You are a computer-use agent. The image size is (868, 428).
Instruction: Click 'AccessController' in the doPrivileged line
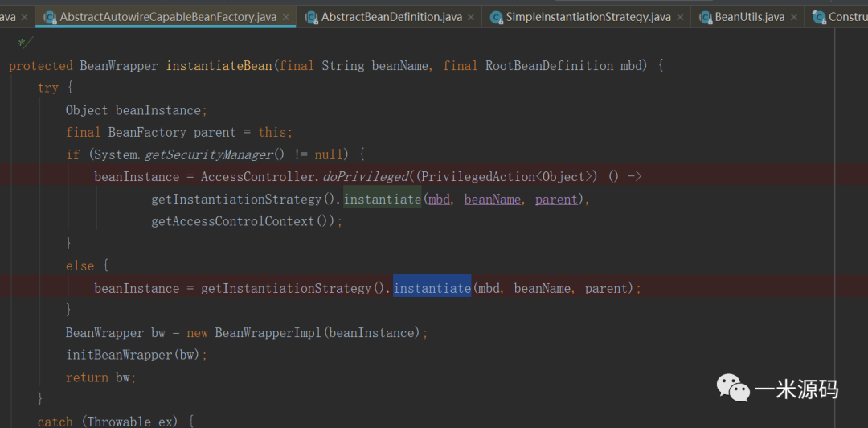[x=257, y=177]
